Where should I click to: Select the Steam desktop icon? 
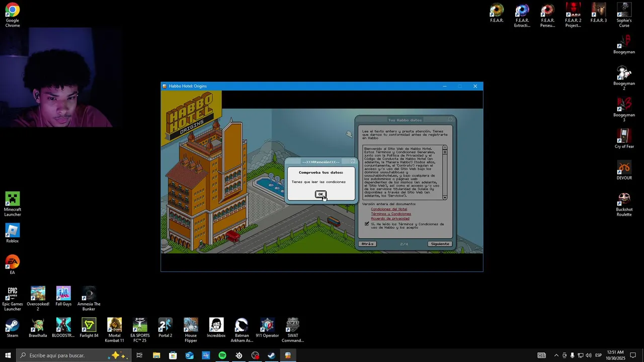[13, 327]
